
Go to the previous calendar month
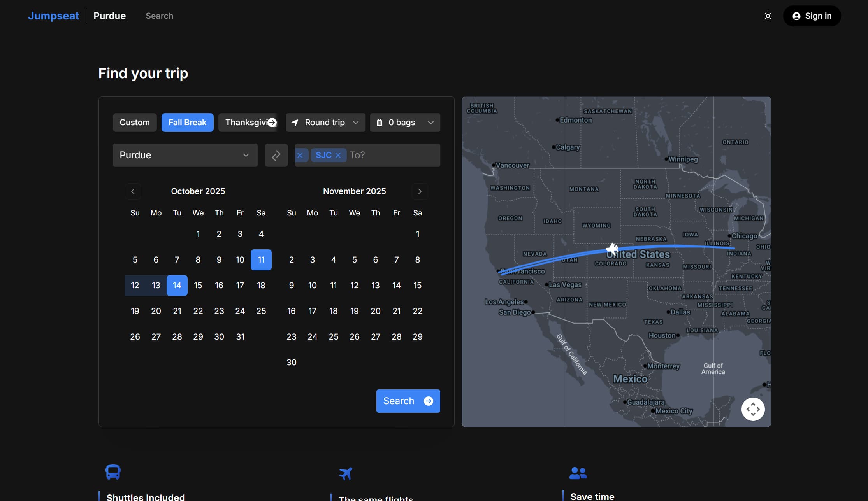point(133,191)
